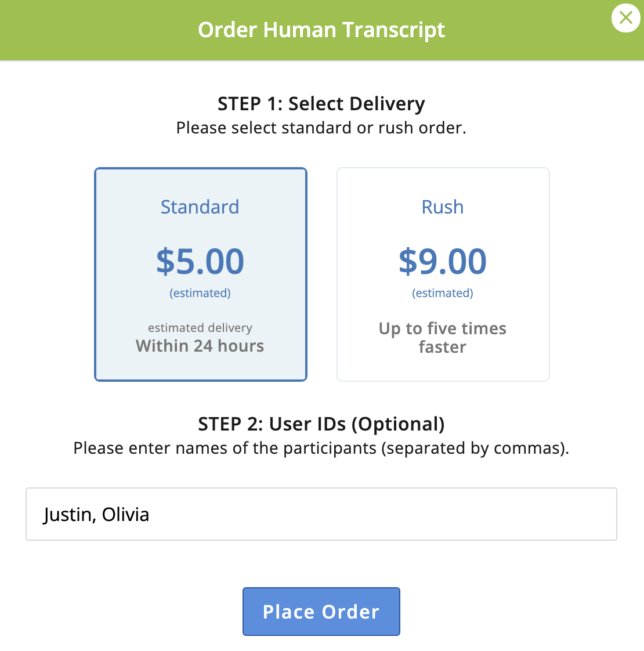Viewport: 644px width, 651px height.
Task: Click the $9.00 Rush price
Action: (x=443, y=261)
